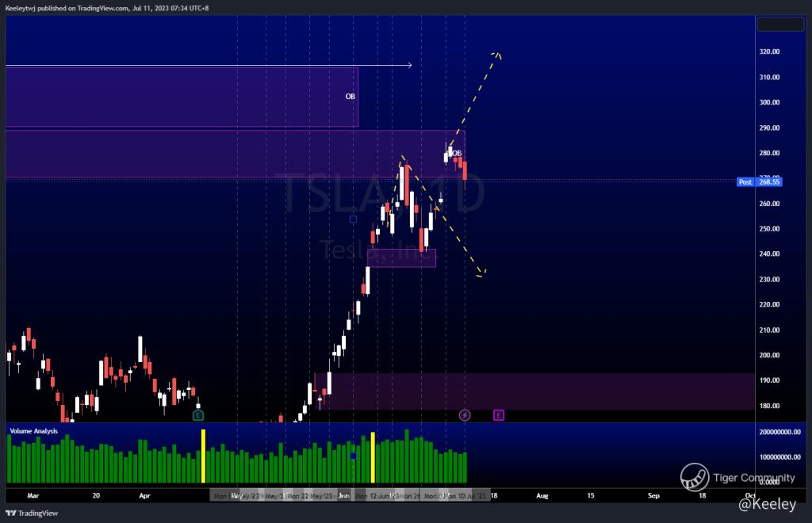Click the 240.00 price axis label

(x=769, y=254)
